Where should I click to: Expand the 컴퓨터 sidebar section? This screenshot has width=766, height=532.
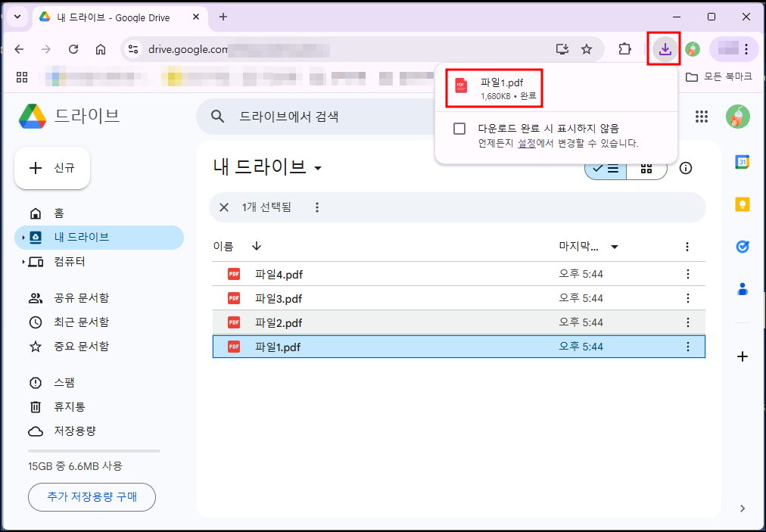(23, 262)
